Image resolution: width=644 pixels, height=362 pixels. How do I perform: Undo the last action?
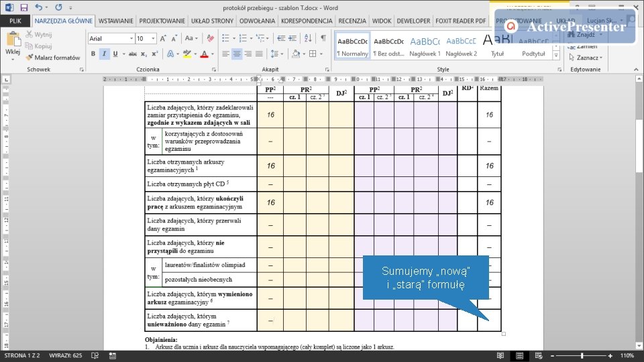39,7
